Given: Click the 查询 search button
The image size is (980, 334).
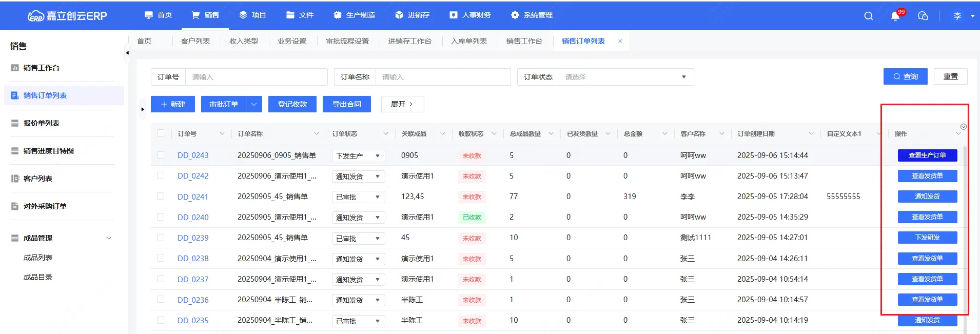Looking at the screenshot, I should click(x=905, y=76).
